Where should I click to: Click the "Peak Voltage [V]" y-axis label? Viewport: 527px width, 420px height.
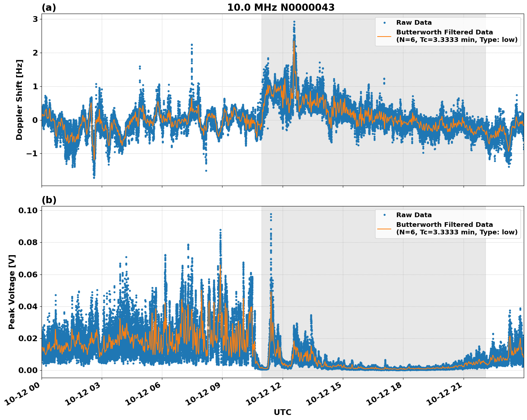[12, 292]
